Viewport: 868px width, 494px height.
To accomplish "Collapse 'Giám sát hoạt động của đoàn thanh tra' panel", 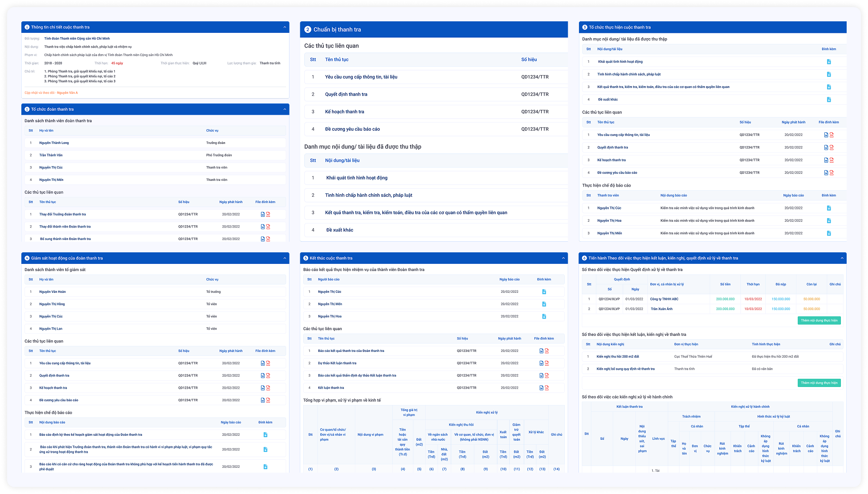I will 285,258.
